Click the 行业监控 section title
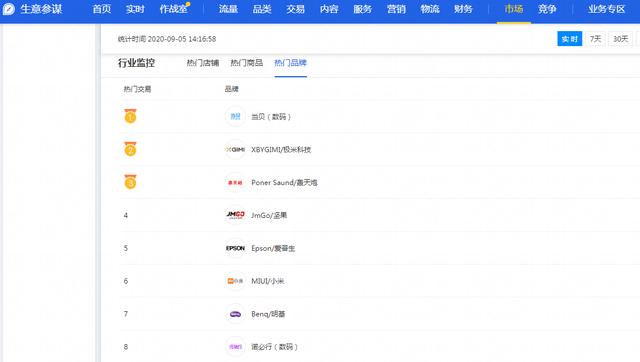This screenshot has height=362, width=640. [136, 63]
